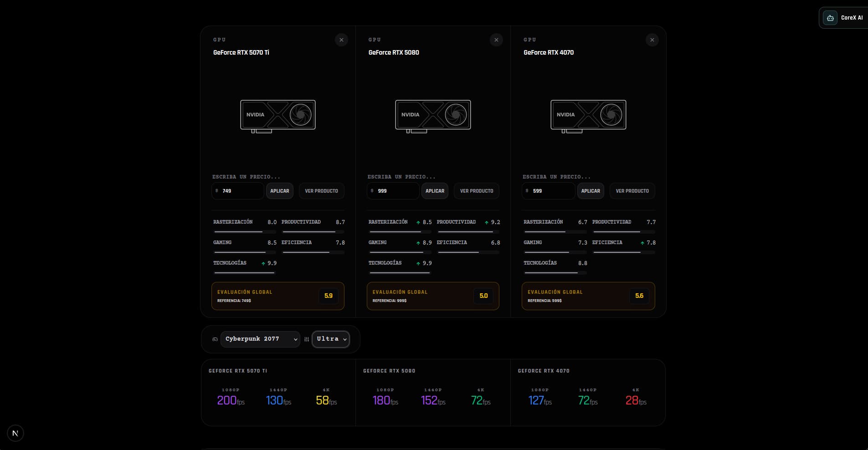
Task: Click the RTX 4070 127 fps value
Action: 540,401
